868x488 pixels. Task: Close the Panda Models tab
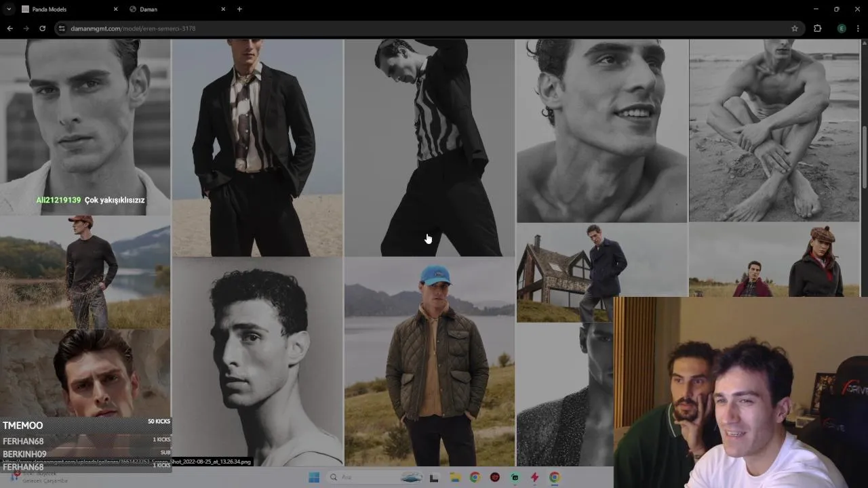[x=115, y=9]
